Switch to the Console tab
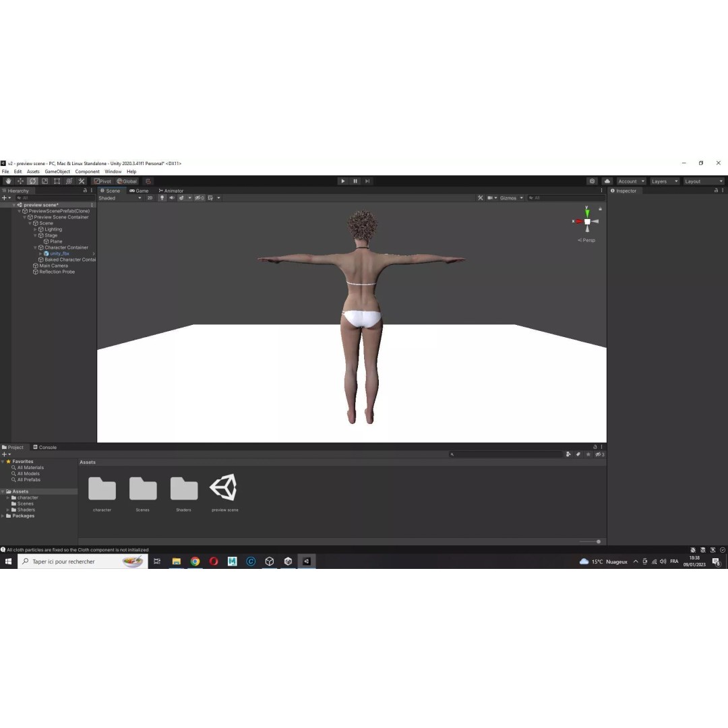 point(44,447)
